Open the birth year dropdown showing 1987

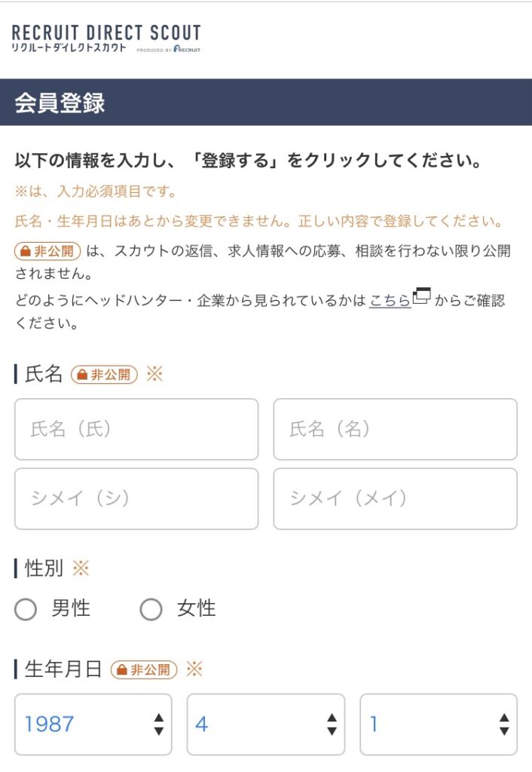(x=90, y=724)
